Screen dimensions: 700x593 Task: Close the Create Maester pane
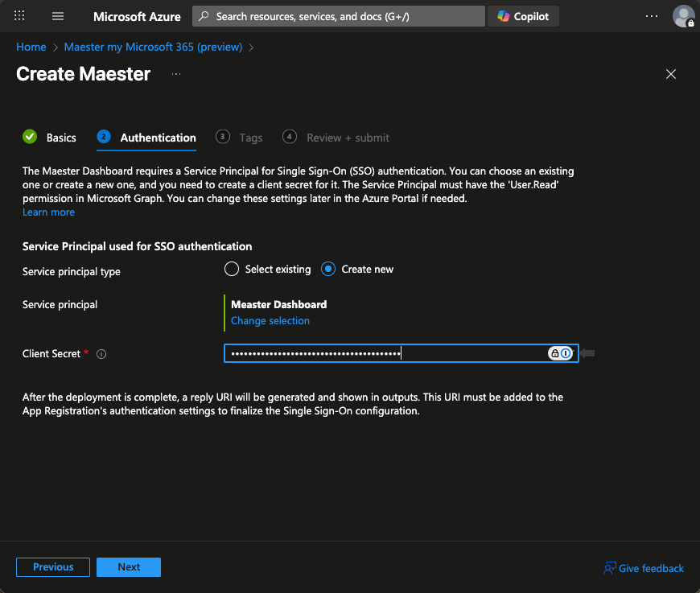tap(671, 74)
